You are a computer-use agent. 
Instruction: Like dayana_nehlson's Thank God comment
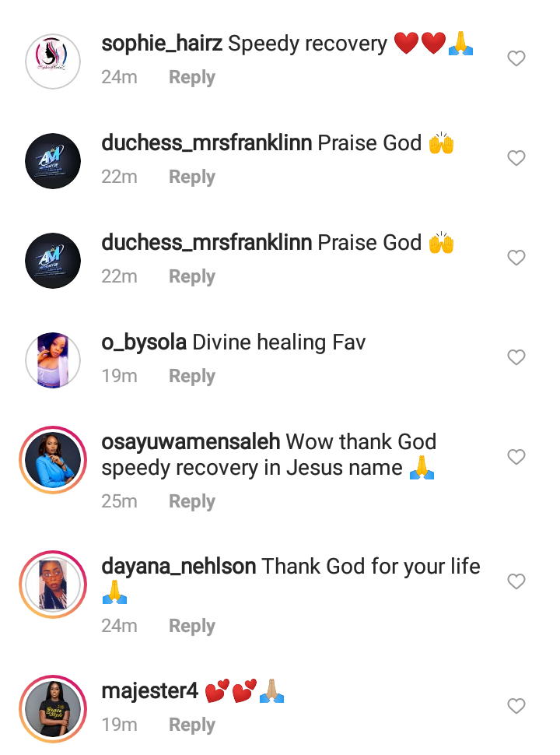[516, 581]
